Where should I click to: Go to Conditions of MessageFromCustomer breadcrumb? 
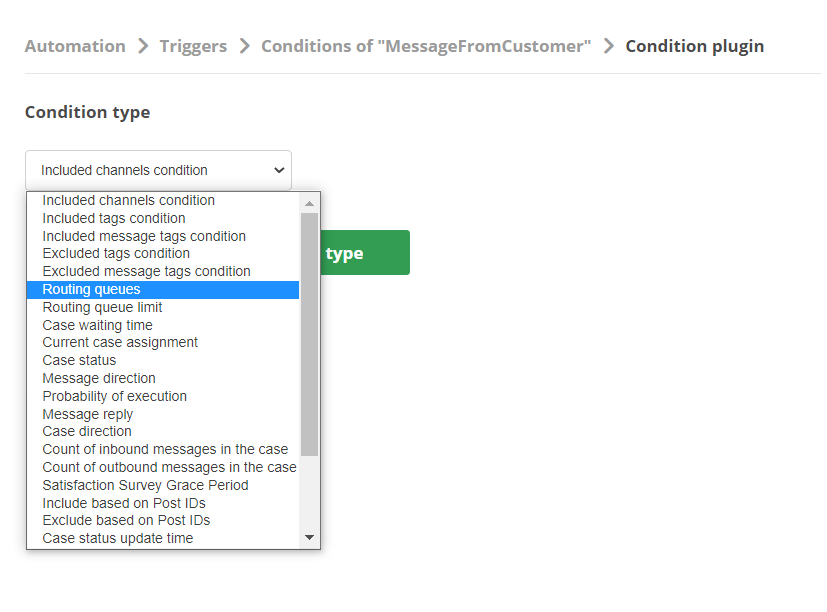click(426, 46)
